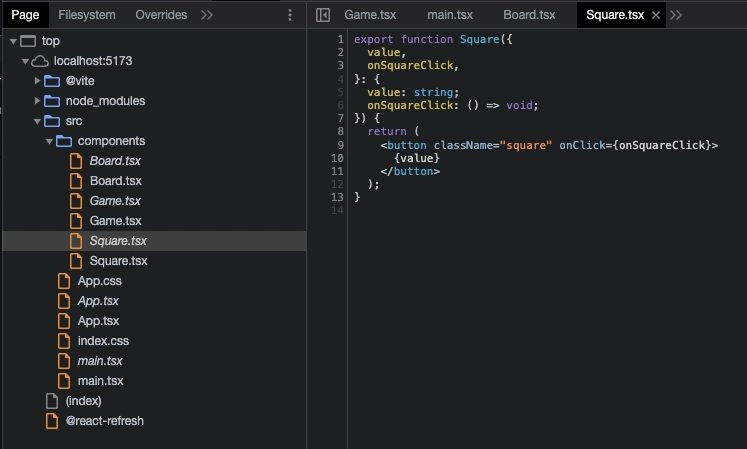This screenshot has width=747, height=449.
Task: Click the @react-refresh file icon
Action: coord(52,421)
